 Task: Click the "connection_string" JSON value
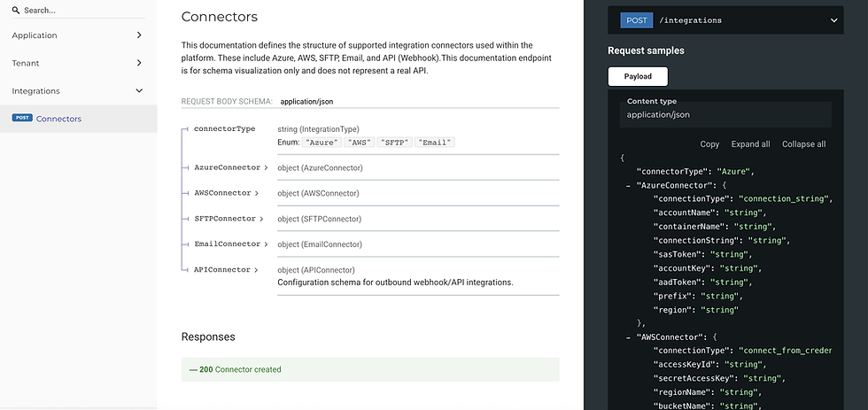click(x=786, y=198)
